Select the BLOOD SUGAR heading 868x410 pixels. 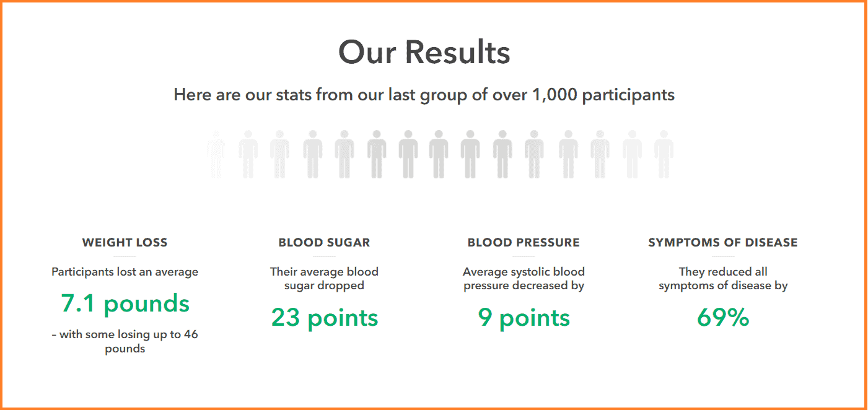pyautogui.click(x=324, y=243)
